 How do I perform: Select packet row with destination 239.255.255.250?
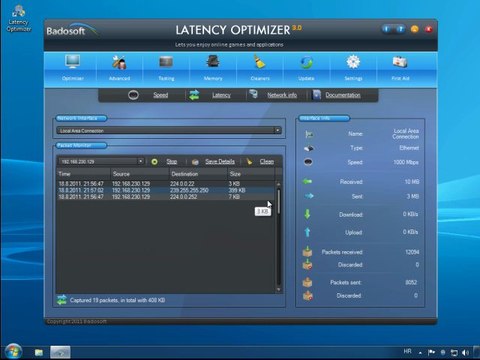tap(166, 190)
